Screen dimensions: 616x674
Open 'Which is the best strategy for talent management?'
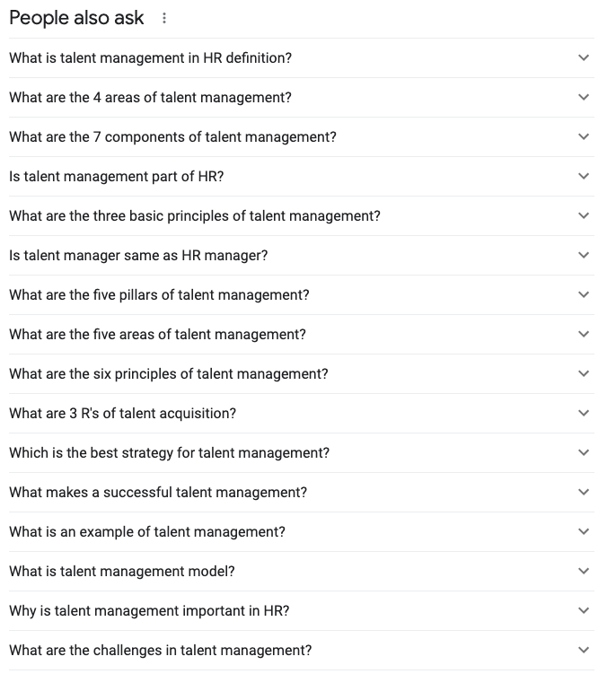(584, 453)
